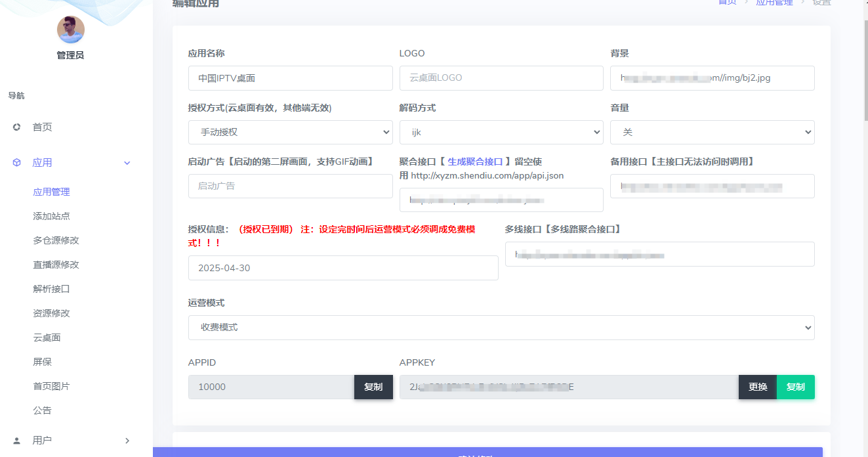Click the admin avatar photo
This screenshot has width=868, height=457.
[x=70, y=30]
